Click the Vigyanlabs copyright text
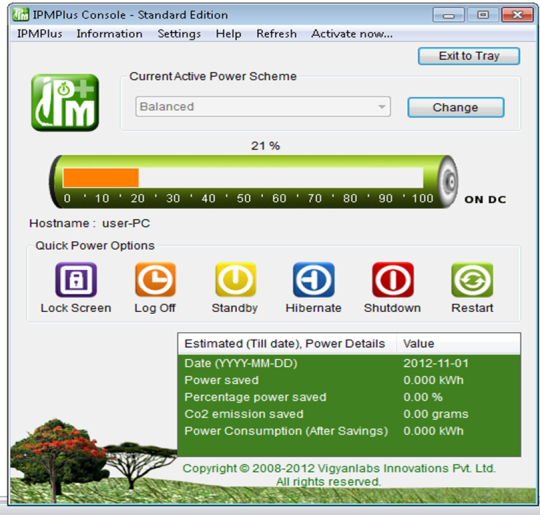Image resolution: width=540 pixels, height=515 pixels. [339, 475]
